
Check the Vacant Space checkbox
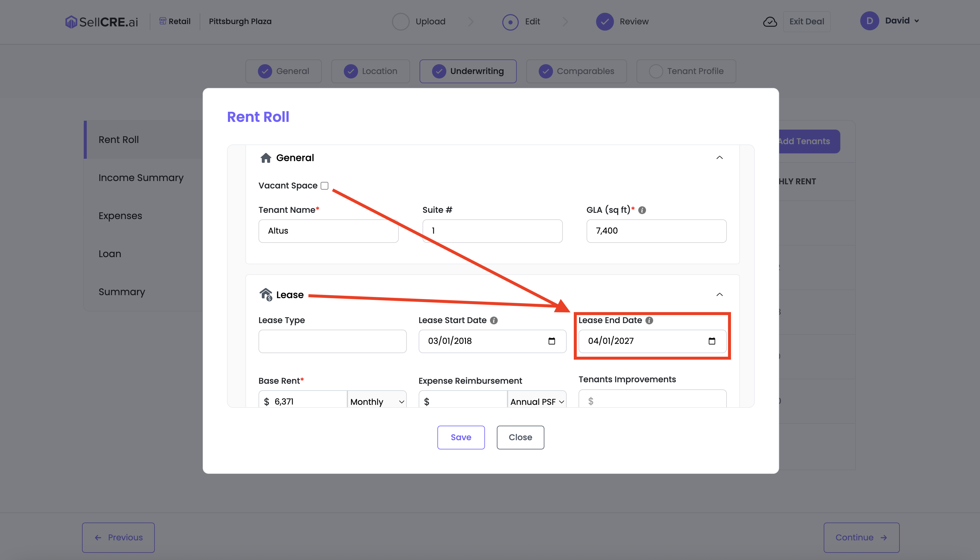pyautogui.click(x=324, y=186)
